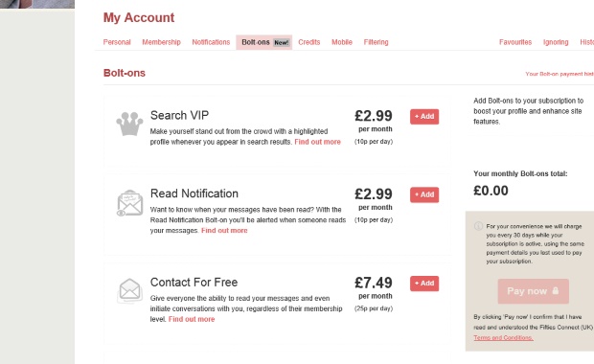Click the info icon beside charge notice
Viewport: 594px width, 364px height.
(478, 226)
